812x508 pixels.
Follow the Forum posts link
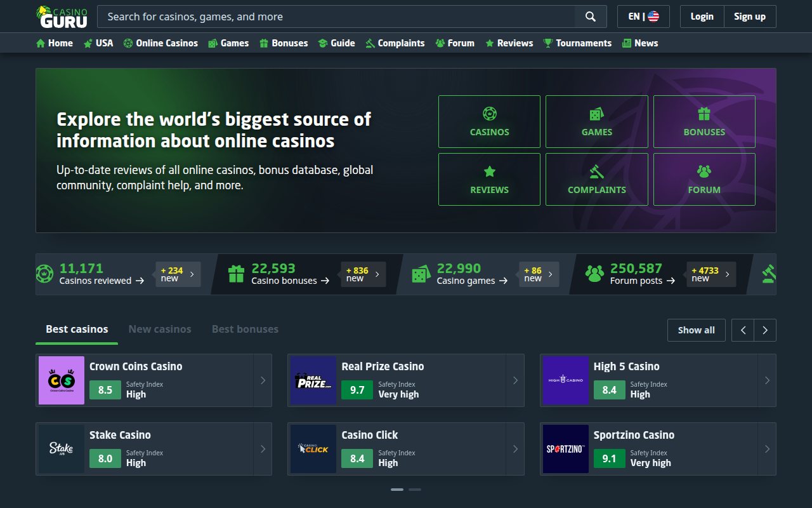[642, 281]
